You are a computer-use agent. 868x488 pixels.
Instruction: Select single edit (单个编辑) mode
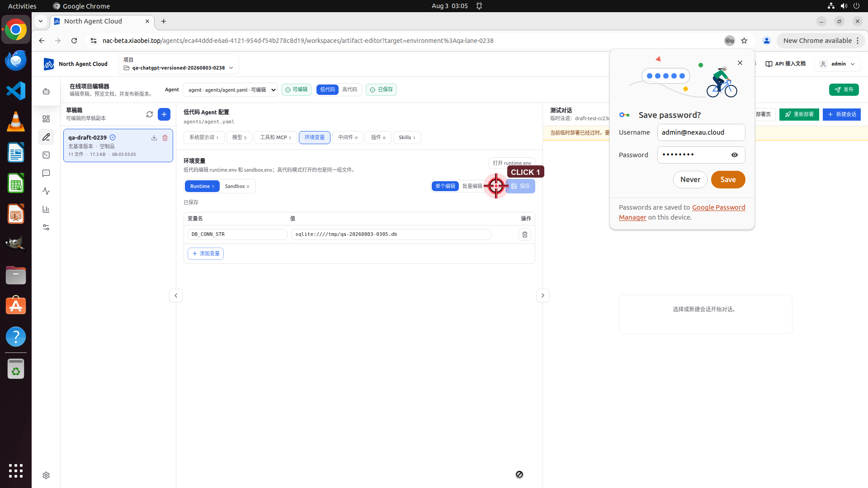pos(445,186)
